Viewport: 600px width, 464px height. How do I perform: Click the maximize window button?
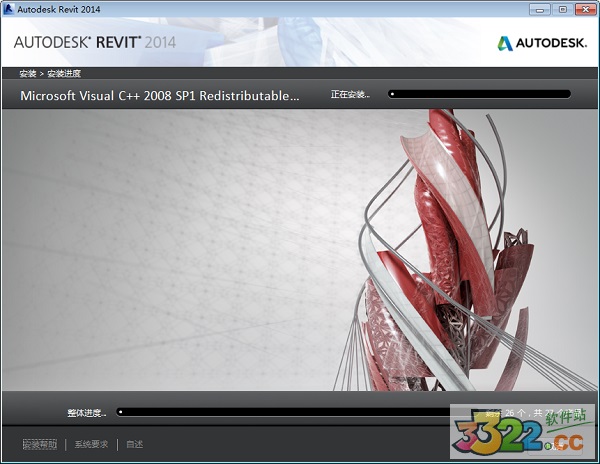(561, 9)
